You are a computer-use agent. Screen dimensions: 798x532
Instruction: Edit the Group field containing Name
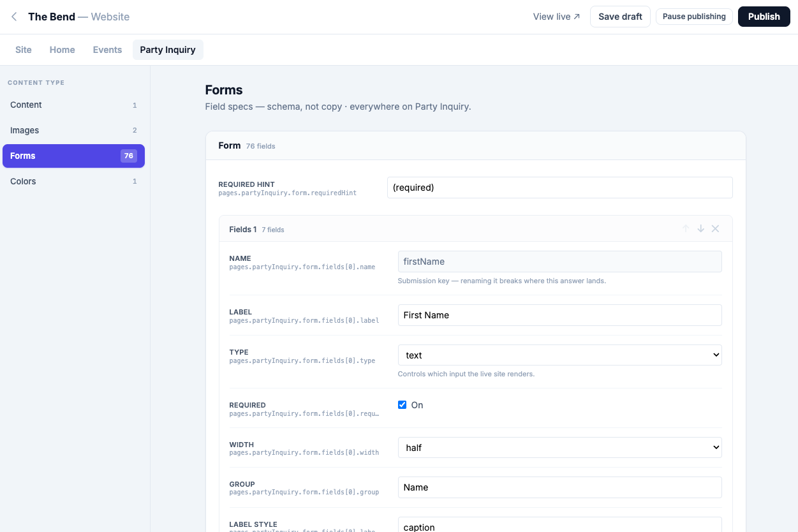coord(559,487)
